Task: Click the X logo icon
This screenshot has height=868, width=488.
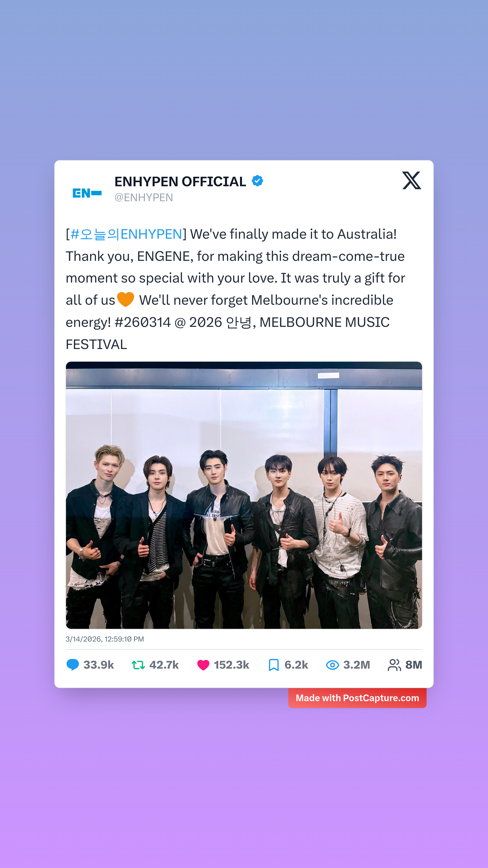Action: pos(412,180)
